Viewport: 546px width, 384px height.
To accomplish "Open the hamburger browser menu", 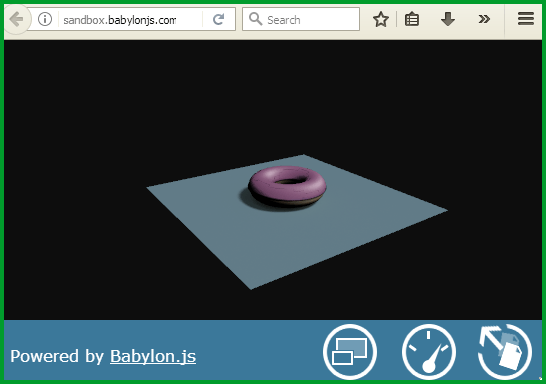I will (526, 19).
